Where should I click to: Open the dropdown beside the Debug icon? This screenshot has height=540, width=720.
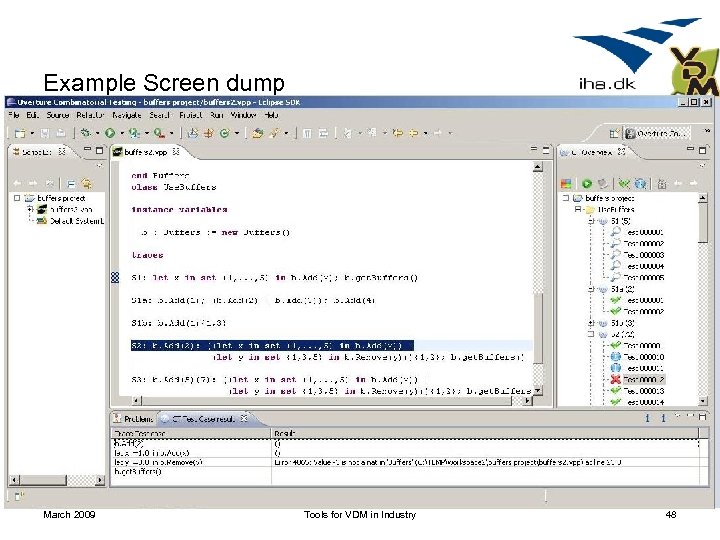pos(97,134)
